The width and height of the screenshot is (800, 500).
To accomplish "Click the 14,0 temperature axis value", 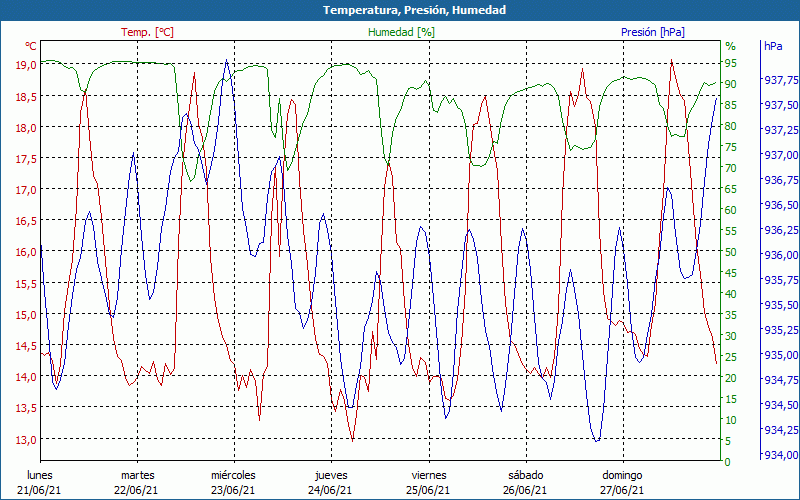I will click(27, 377).
